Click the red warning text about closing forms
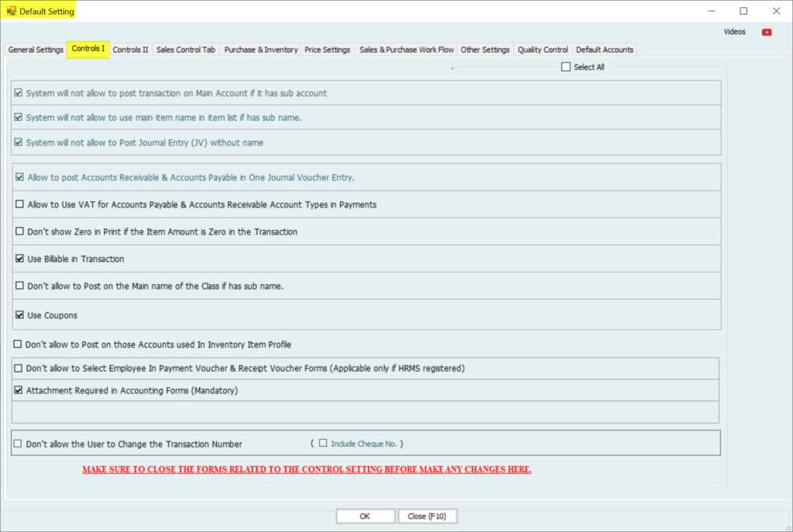Screen dimensions: 793x532 [307, 469]
